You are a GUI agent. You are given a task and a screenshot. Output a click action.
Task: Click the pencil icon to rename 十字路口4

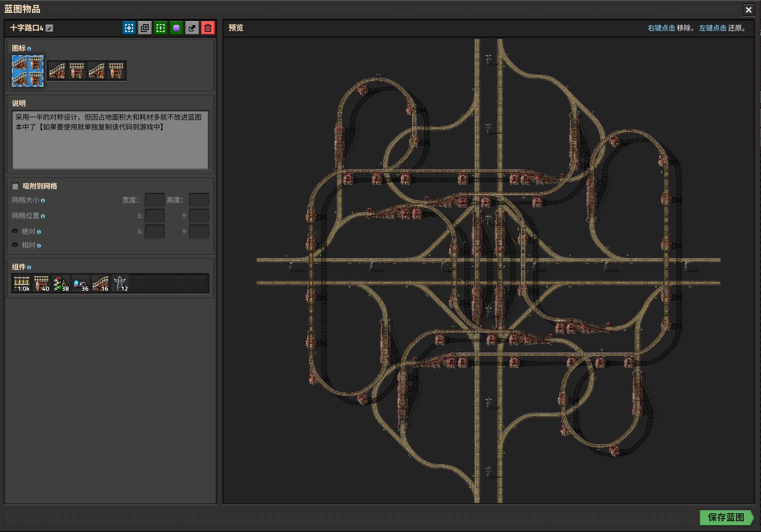pyautogui.click(x=49, y=28)
